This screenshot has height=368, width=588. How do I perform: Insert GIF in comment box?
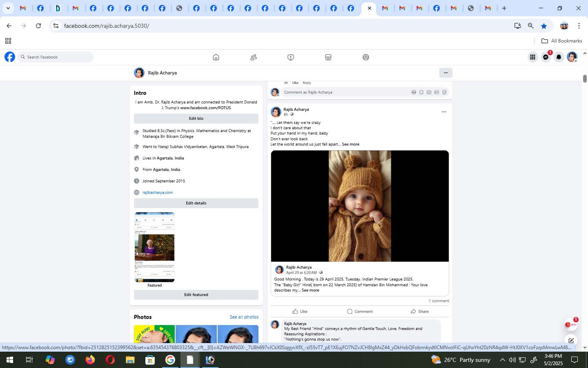[437, 92]
